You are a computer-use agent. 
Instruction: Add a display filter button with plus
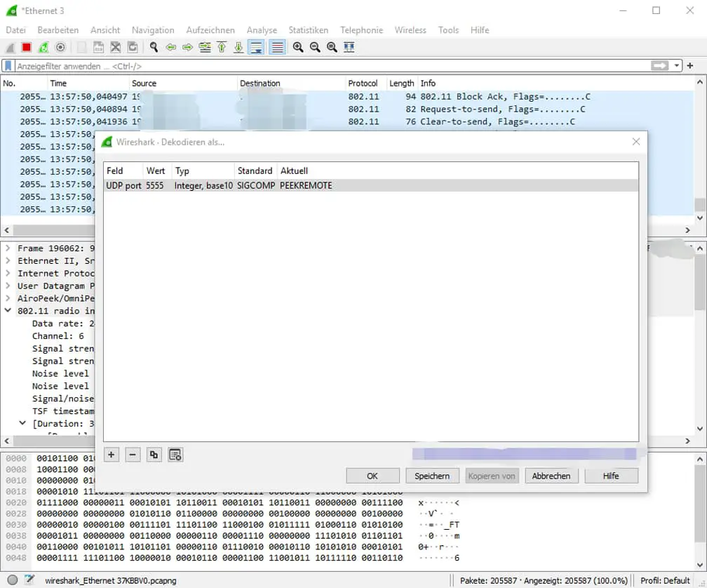[x=690, y=66]
